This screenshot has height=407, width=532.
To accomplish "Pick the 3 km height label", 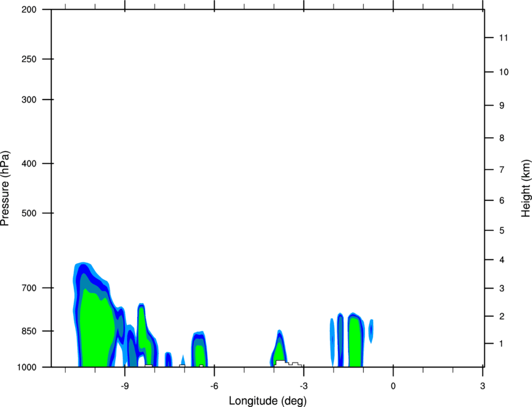I will coord(502,289).
